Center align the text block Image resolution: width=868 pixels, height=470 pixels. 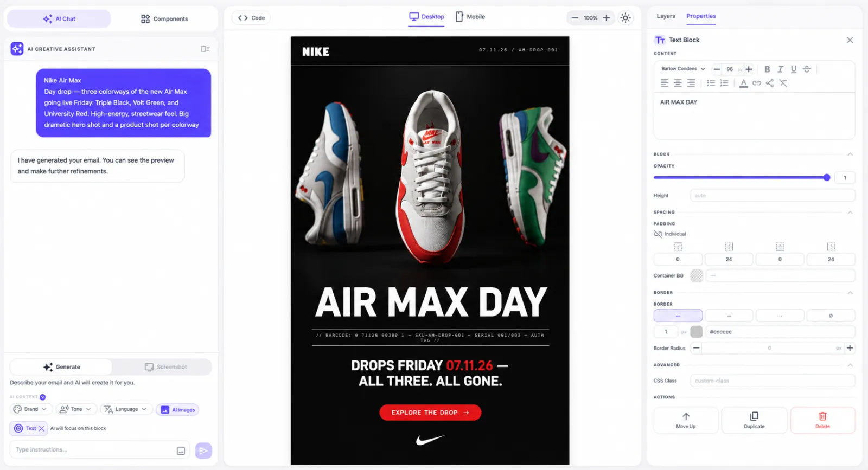click(678, 83)
